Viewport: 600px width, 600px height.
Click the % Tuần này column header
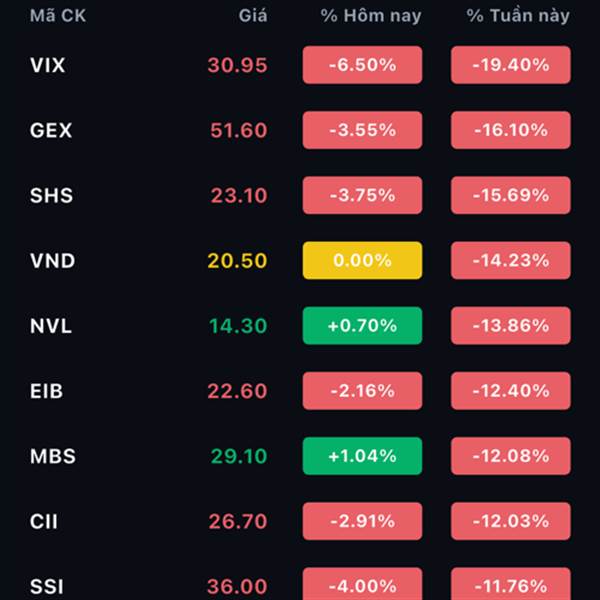pos(518,16)
